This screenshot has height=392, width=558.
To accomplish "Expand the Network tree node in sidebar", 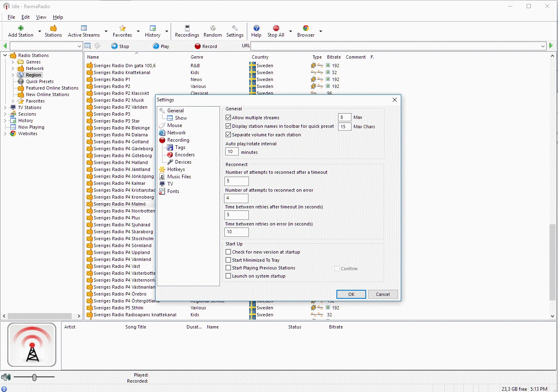I will click(13, 68).
